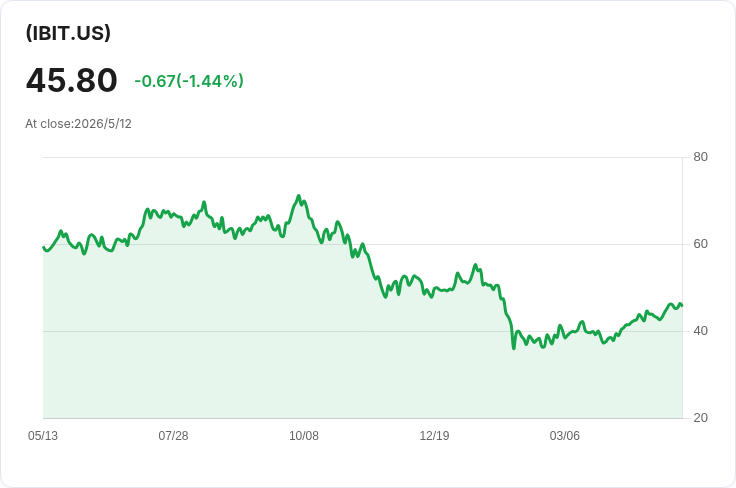Click the rightmost end of the price line
The height and width of the screenshot is (488, 736).
coord(682,305)
